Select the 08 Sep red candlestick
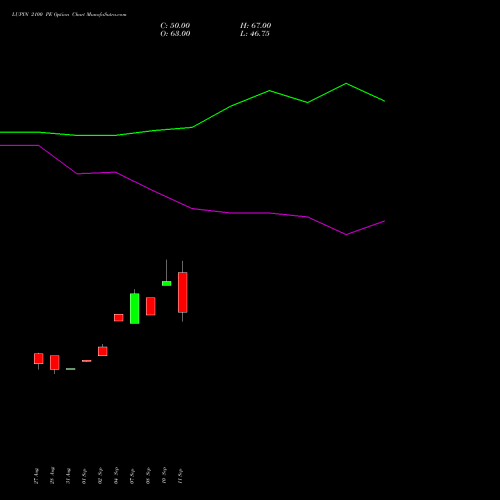Viewport: 500px width, 500px height. pos(151,306)
